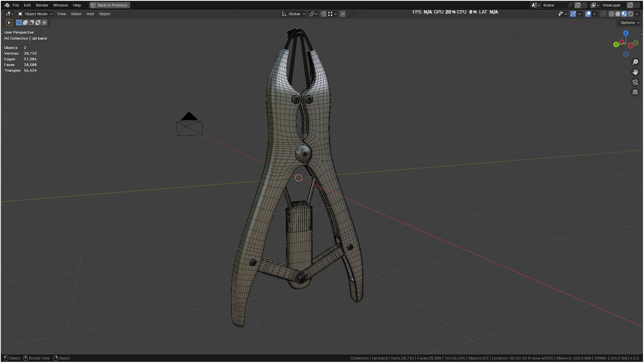Click the New Scene copy icon
Screen dimensions: 644x363
[x=578, y=5]
